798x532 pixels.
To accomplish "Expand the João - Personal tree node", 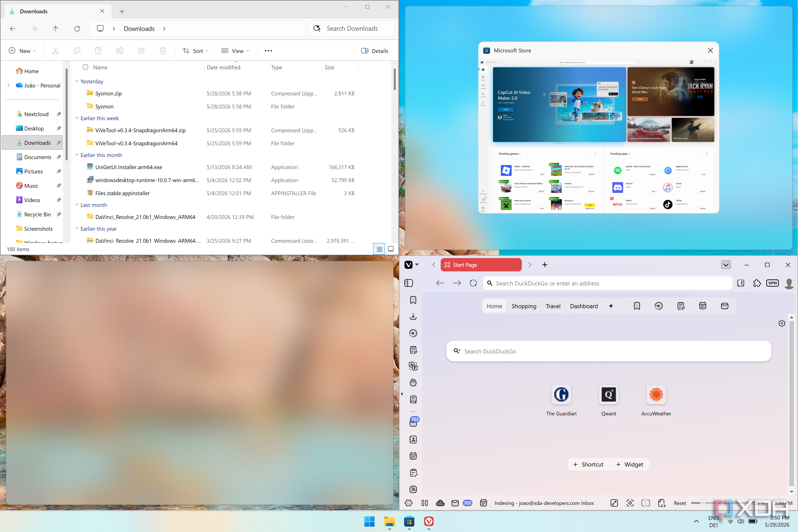I will (8, 85).
